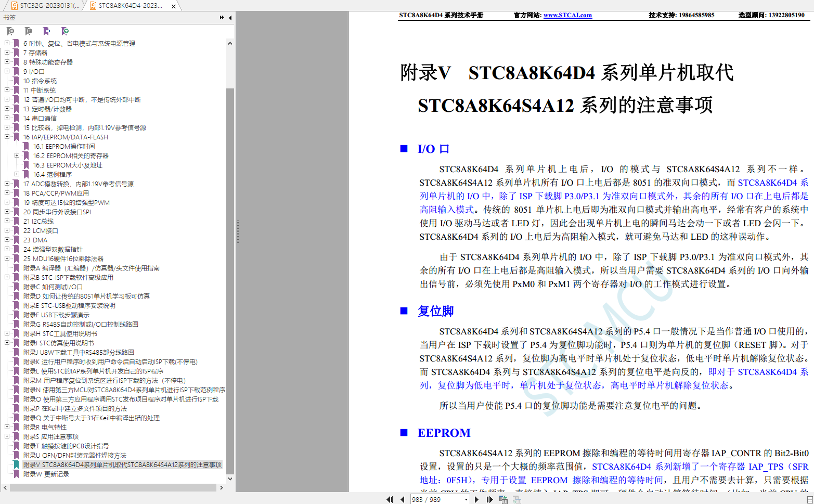Click the bookmarks scroll down arrow

click(x=230, y=478)
